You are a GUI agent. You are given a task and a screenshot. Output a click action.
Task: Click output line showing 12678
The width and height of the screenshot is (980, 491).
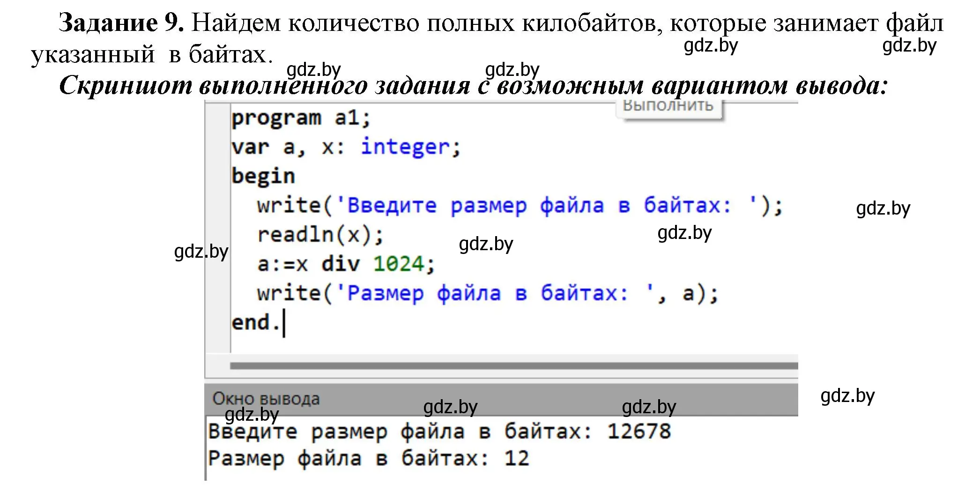[x=439, y=431]
